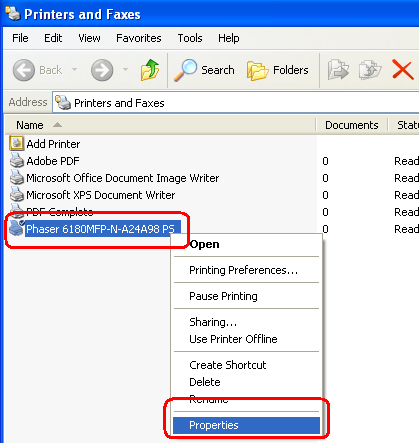
Task: Choose Delete in the context menu
Action: tap(246, 382)
